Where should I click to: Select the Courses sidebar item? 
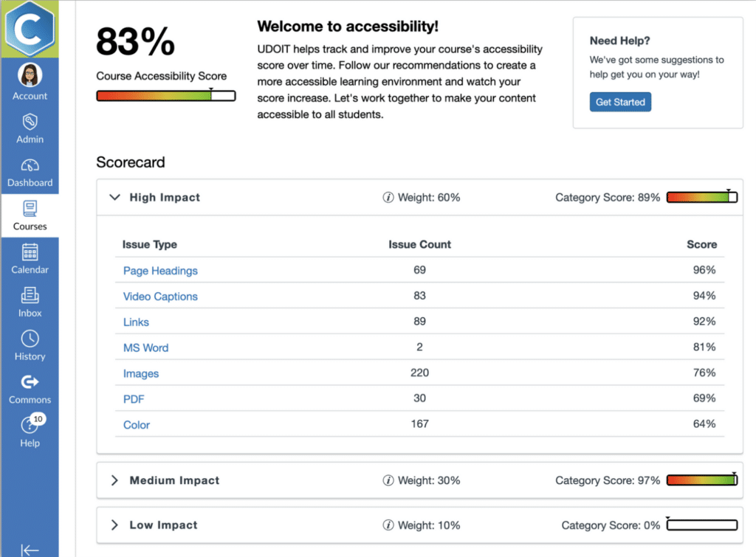click(30, 215)
